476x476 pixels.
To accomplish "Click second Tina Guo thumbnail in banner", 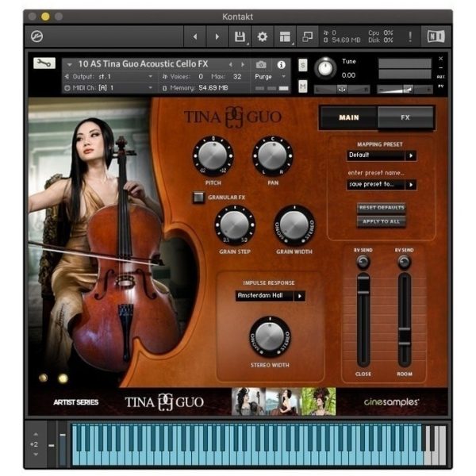I will (283, 401).
